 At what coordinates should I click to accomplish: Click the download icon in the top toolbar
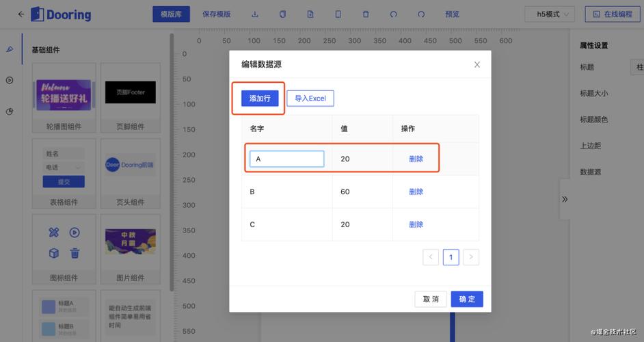(255, 14)
